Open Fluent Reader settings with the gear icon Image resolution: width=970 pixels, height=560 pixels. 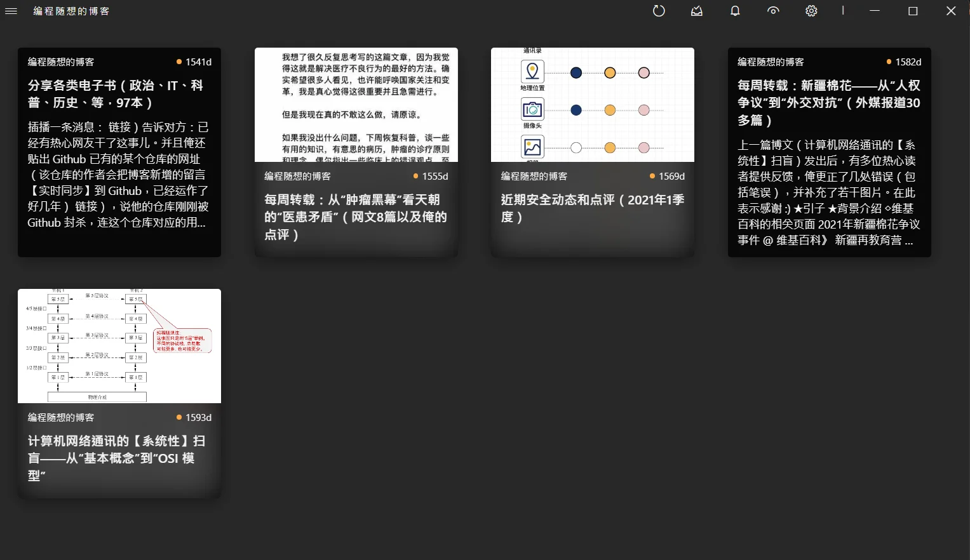[x=811, y=11]
